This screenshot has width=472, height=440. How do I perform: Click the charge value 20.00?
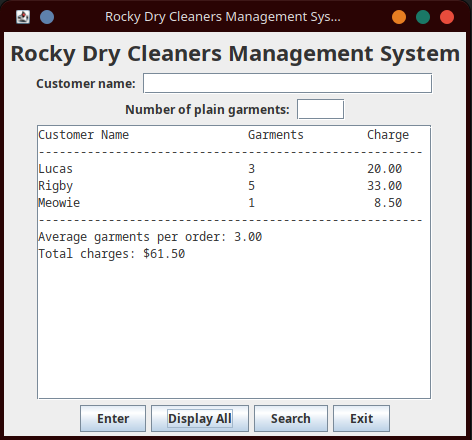(x=385, y=169)
